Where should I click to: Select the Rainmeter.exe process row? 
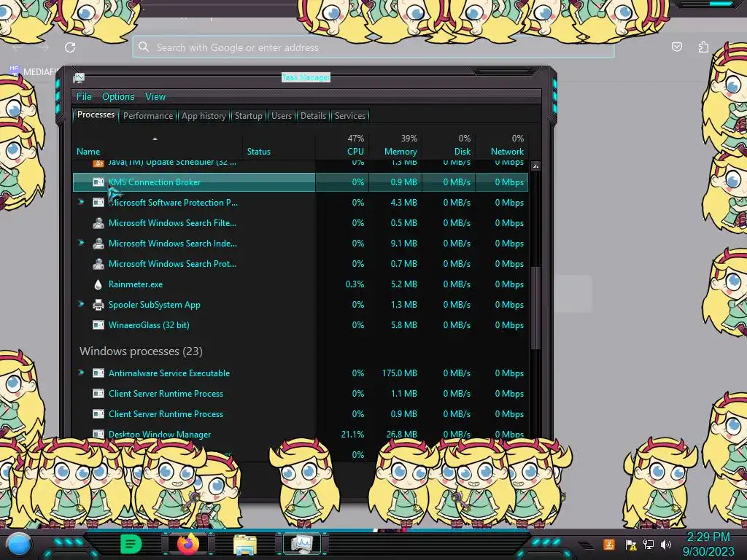(x=300, y=284)
